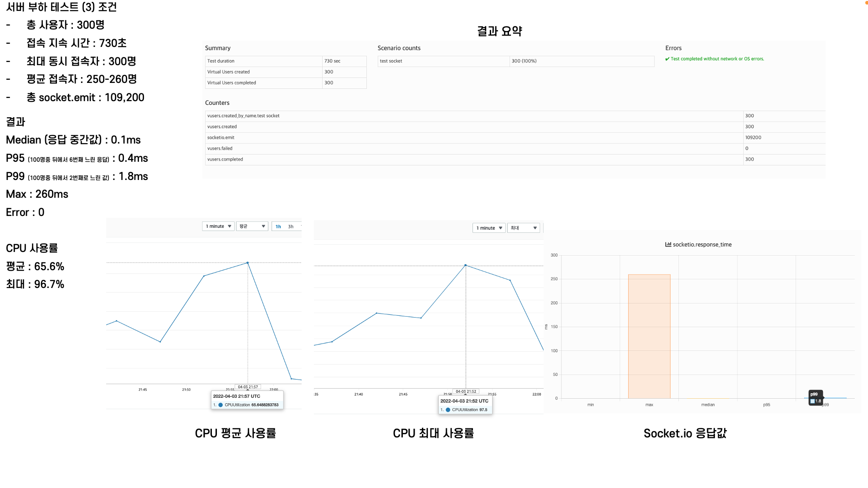
Task: Click the bar chart icon beside socketio.response_time title
Action: tap(668, 244)
